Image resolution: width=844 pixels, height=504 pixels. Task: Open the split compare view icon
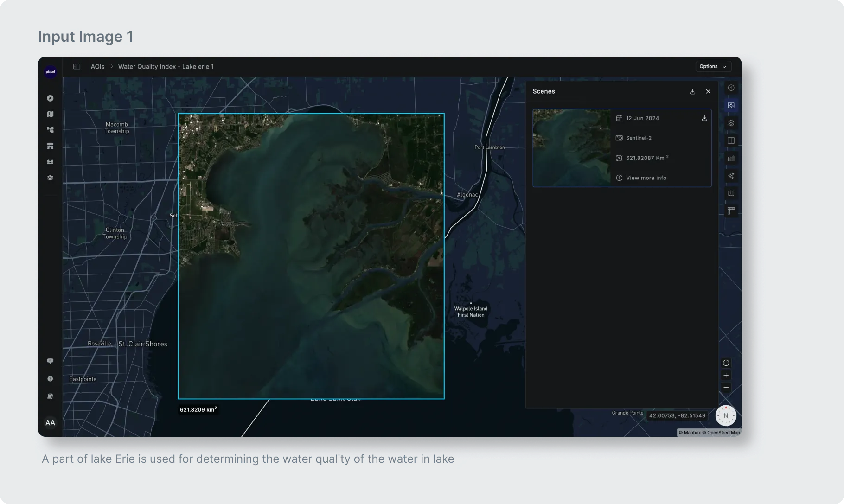point(731,140)
